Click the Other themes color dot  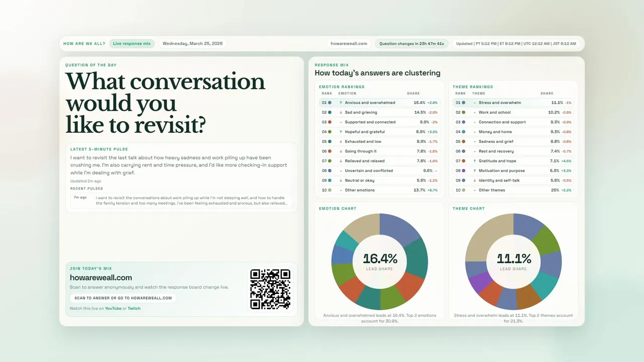pyautogui.click(x=463, y=190)
